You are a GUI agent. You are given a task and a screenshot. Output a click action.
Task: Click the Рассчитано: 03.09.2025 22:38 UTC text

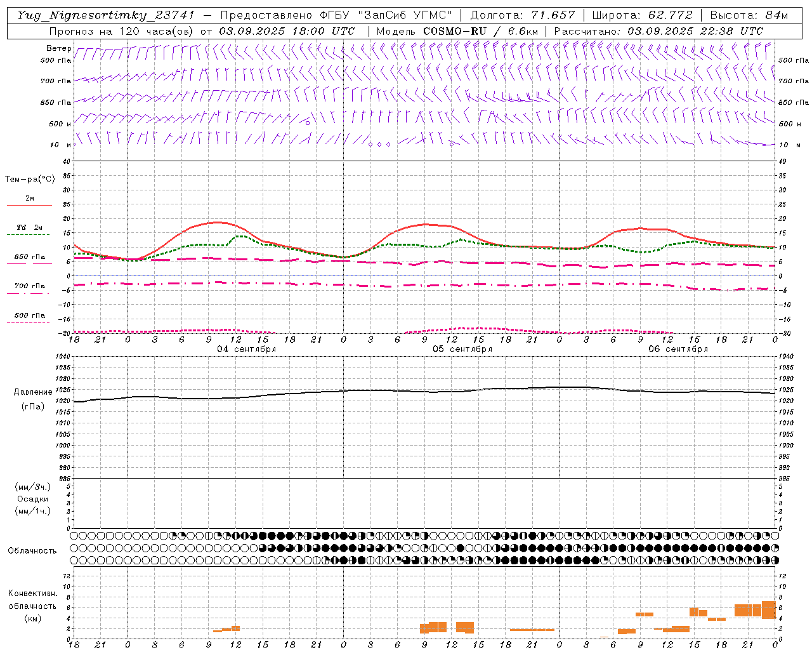(x=658, y=31)
